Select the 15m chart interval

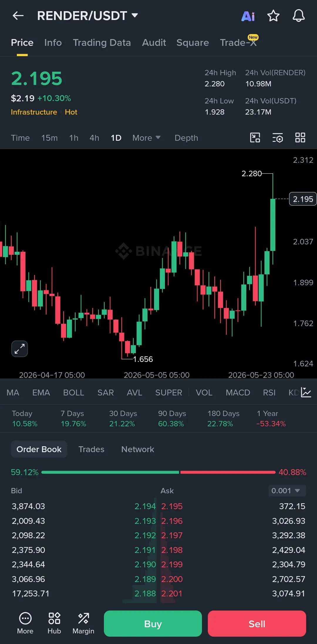pyautogui.click(x=49, y=138)
